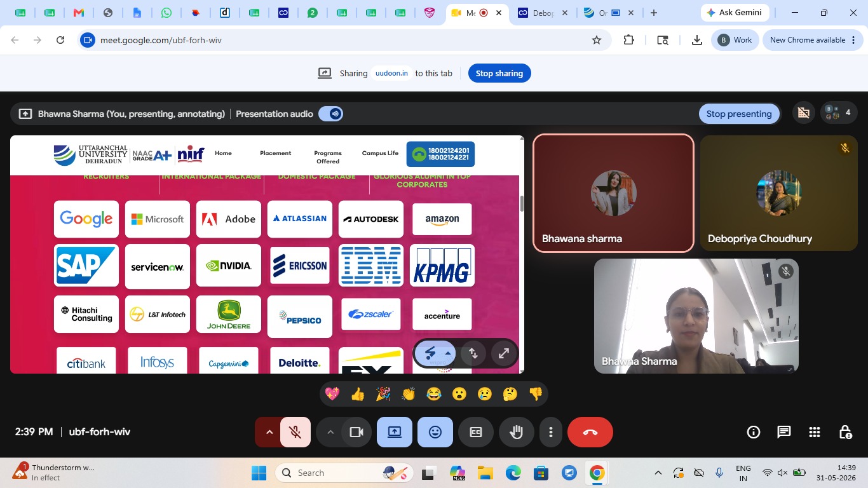The height and width of the screenshot is (488, 868).
Task: Click New Chrome available update button
Action: click(812, 40)
